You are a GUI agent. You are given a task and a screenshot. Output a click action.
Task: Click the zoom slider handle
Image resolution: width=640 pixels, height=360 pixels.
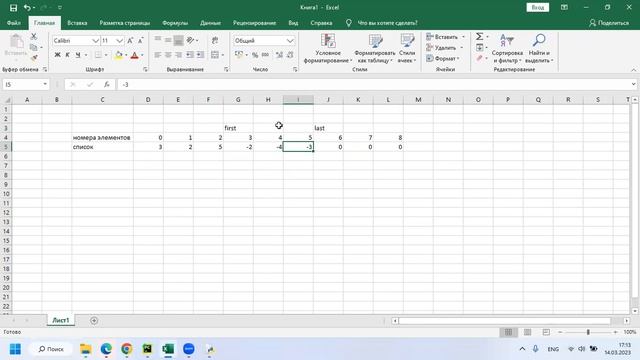click(x=588, y=332)
